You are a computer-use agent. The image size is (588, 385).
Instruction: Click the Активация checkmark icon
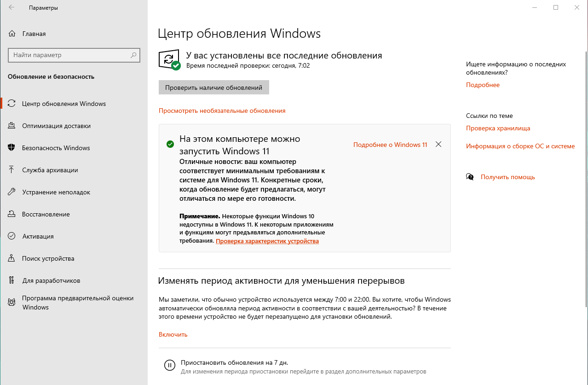[x=12, y=236]
